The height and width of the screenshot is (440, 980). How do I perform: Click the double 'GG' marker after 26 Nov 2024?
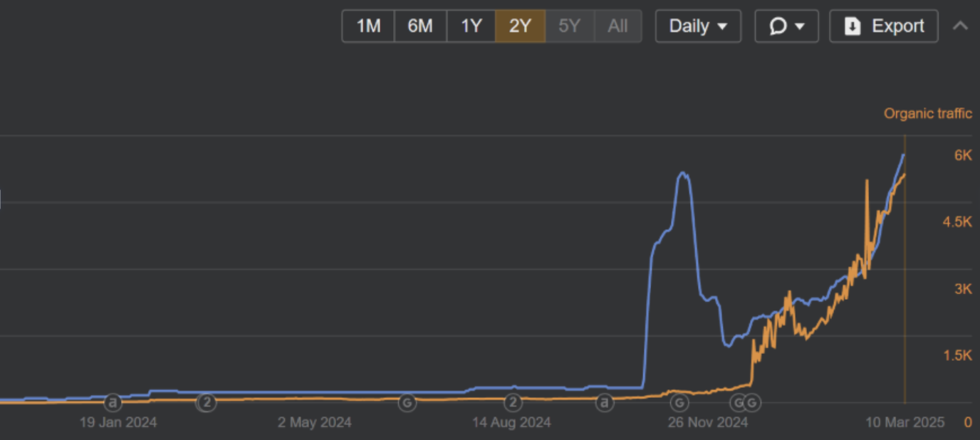pos(745,402)
